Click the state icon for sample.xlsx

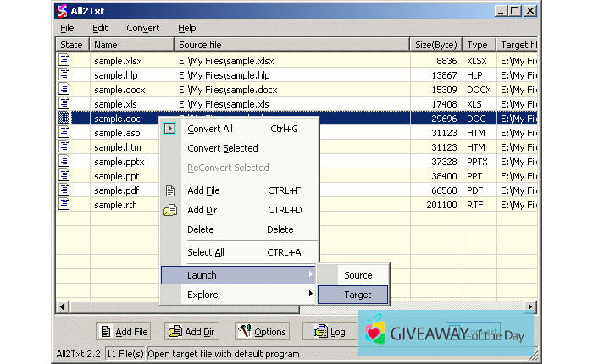pos(64,61)
